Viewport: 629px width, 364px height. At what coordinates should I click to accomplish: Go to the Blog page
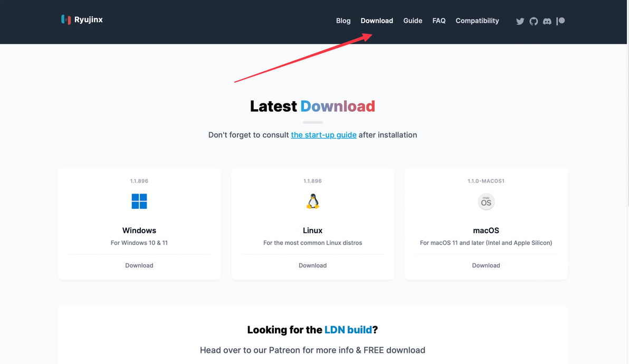pyautogui.click(x=343, y=21)
